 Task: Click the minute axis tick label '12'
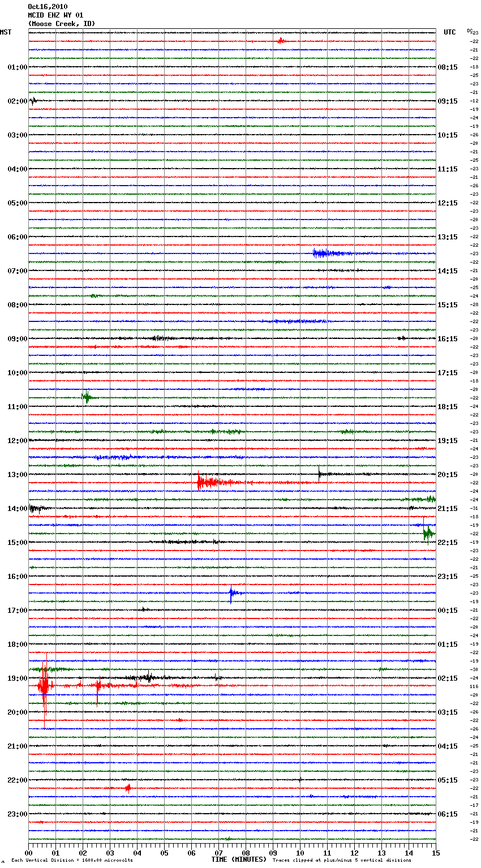coord(354,853)
